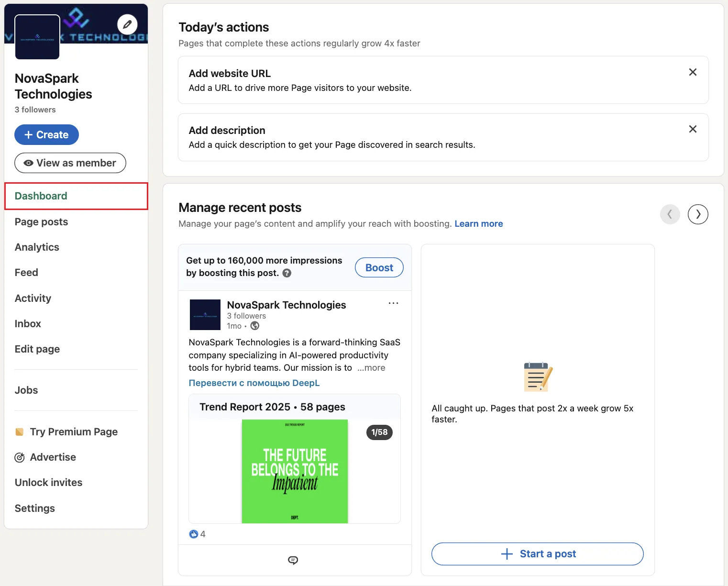Image resolution: width=728 pixels, height=586 pixels.
Task: Expand the post text with ...more
Action: (371, 367)
